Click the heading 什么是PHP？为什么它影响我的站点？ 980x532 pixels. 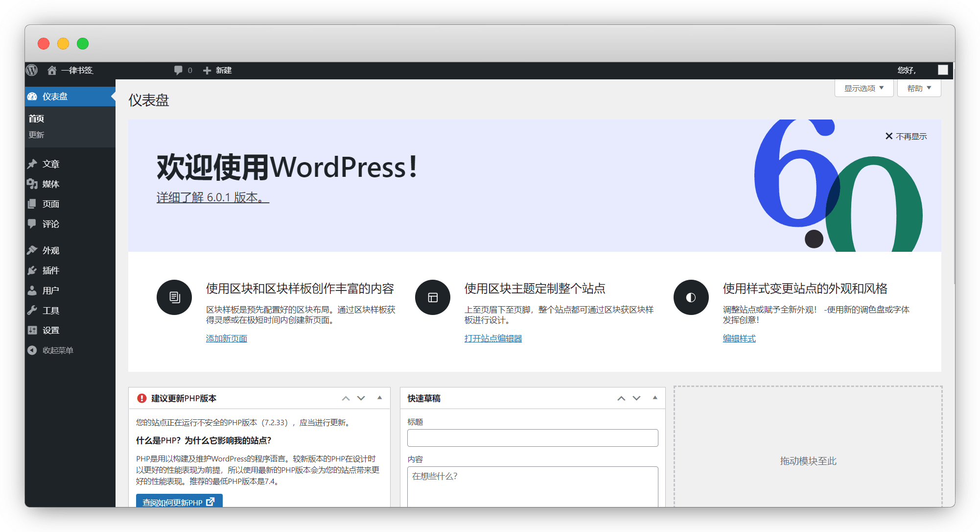pos(204,440)
